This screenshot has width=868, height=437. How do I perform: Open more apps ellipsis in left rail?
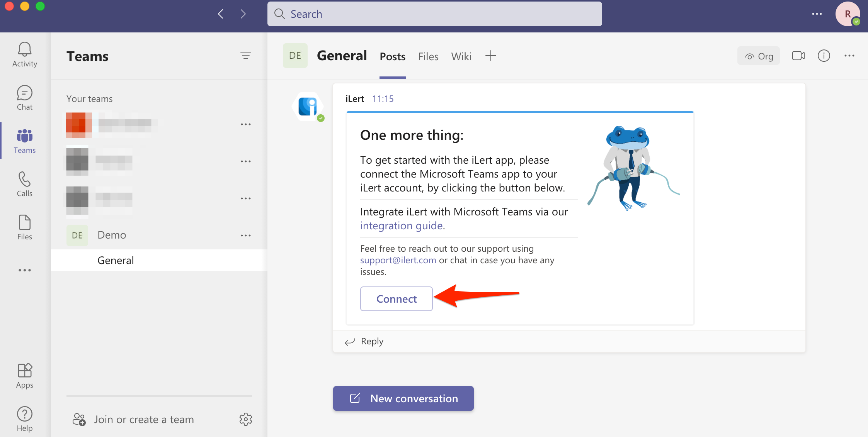point(24,270)
